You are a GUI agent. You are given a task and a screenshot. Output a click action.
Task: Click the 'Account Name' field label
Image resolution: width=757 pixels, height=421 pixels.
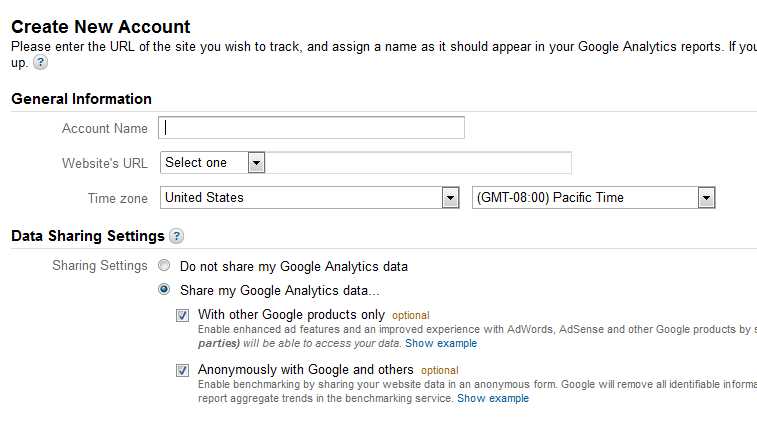(x=105, y=128)
